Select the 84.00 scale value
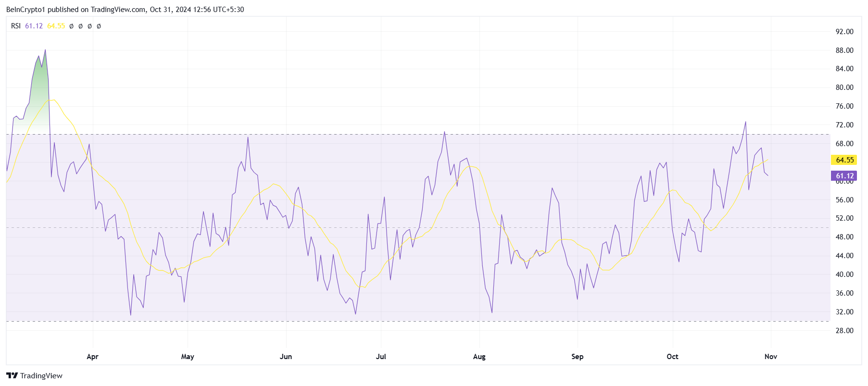This screenshot has width=868, height=386. point(844,69)
